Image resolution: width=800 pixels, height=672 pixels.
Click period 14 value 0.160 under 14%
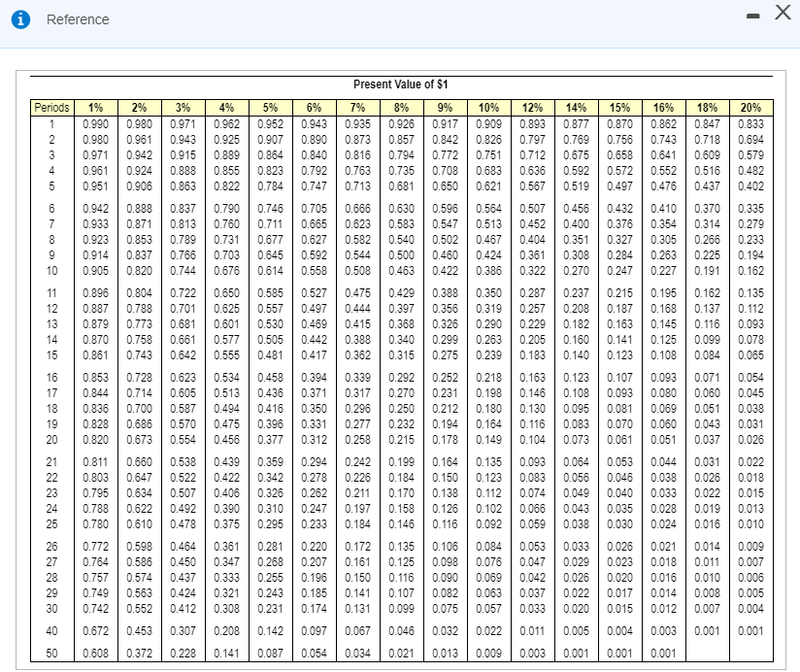click(577, 339)
